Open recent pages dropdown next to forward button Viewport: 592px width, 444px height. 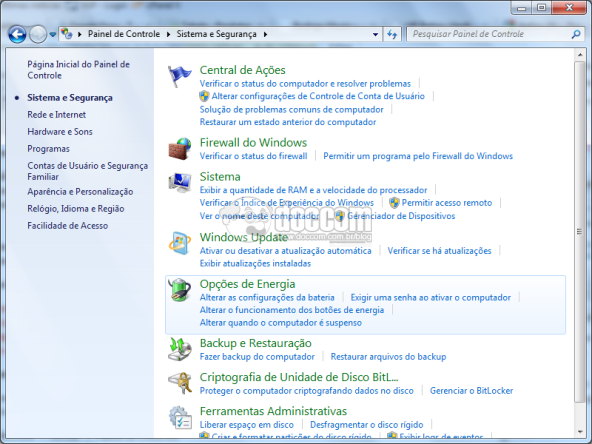(x=53, y=35)
